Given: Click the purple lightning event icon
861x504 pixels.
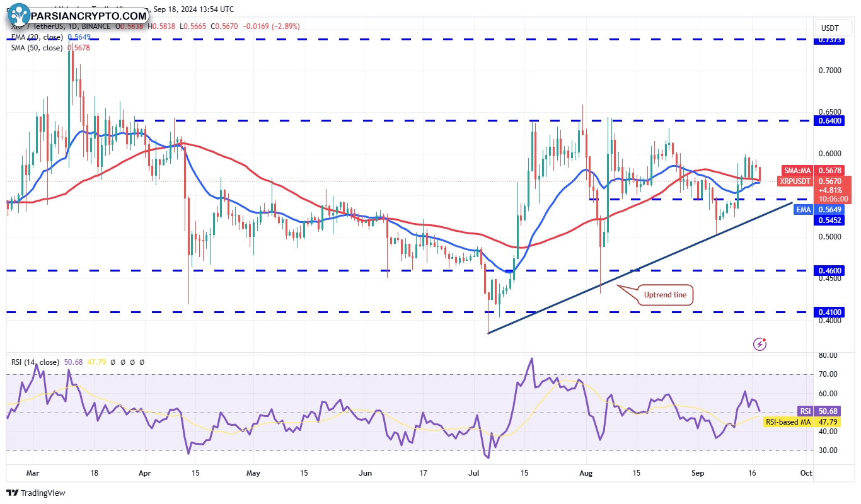Looking at the screenshot, I should (x=760, y=344).
